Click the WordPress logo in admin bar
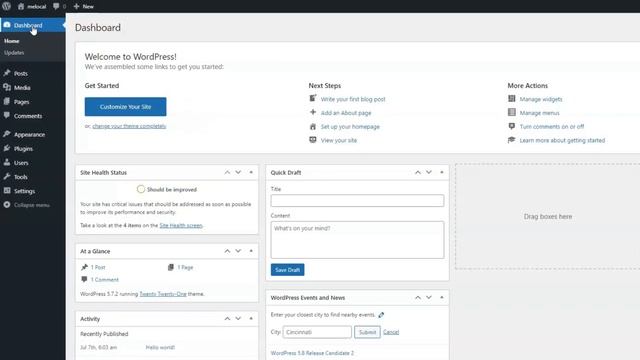Viewport: 640px width, 360px height. coord(7,6)
